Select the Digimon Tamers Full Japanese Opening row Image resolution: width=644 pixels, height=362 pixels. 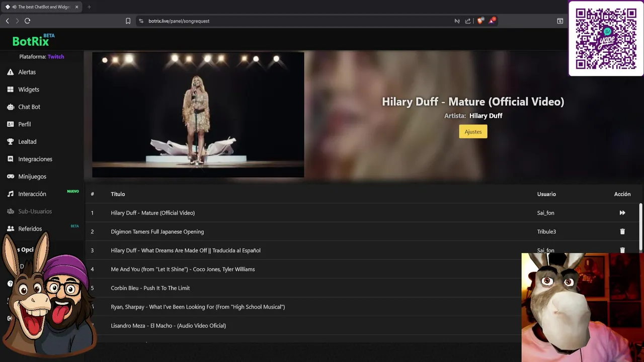click(x=362, y=232)
